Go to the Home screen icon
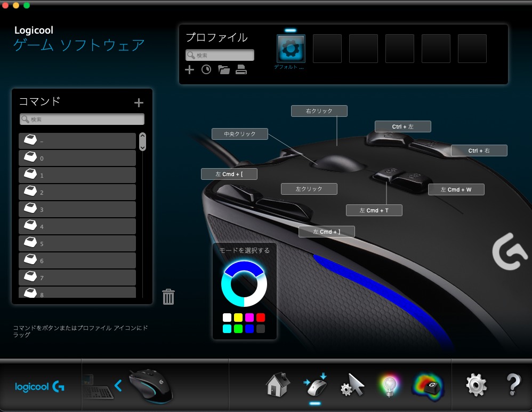 click(x=278, y=385)
